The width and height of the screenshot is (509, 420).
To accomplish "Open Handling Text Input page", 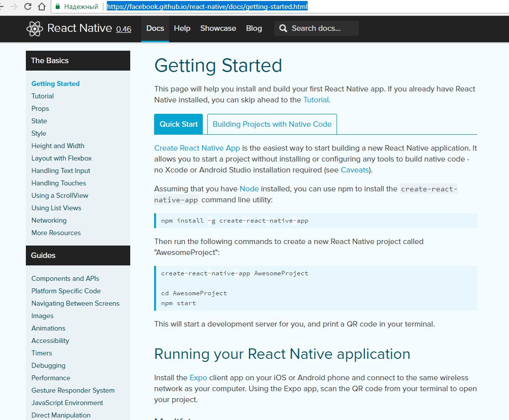I will [x=61, y=170].
